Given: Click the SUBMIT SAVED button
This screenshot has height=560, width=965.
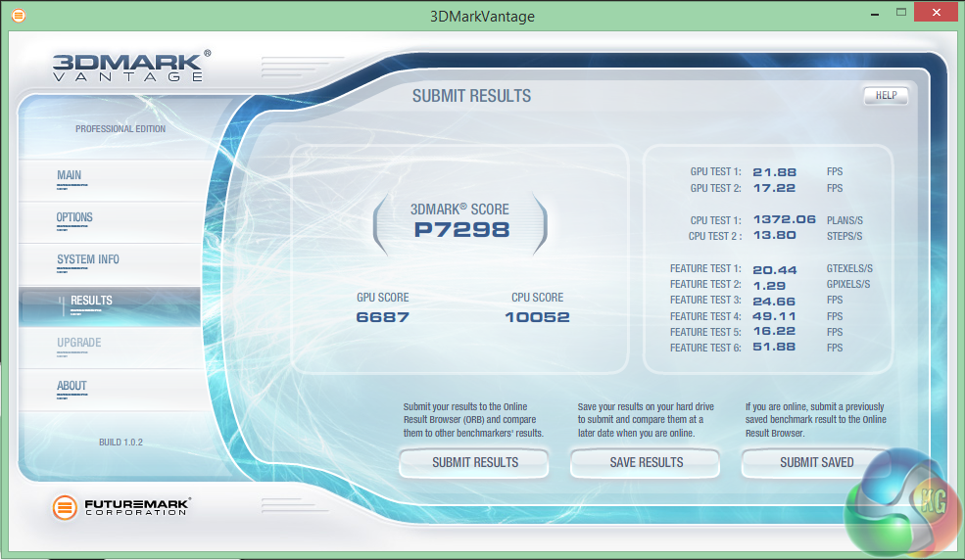Looking at the screenshot, I should (x=816, y=463).
